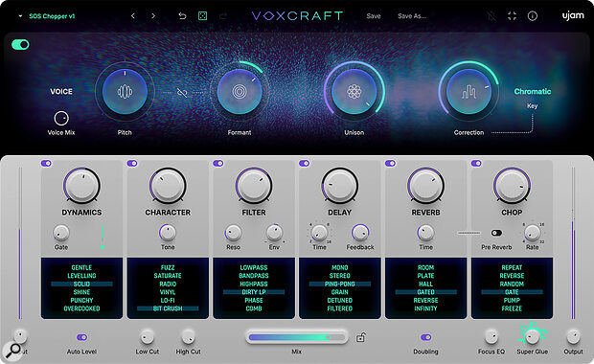This screenshot has height=364, width=594.
Task: Click the randomize dice icon
Action: [203, 16]
